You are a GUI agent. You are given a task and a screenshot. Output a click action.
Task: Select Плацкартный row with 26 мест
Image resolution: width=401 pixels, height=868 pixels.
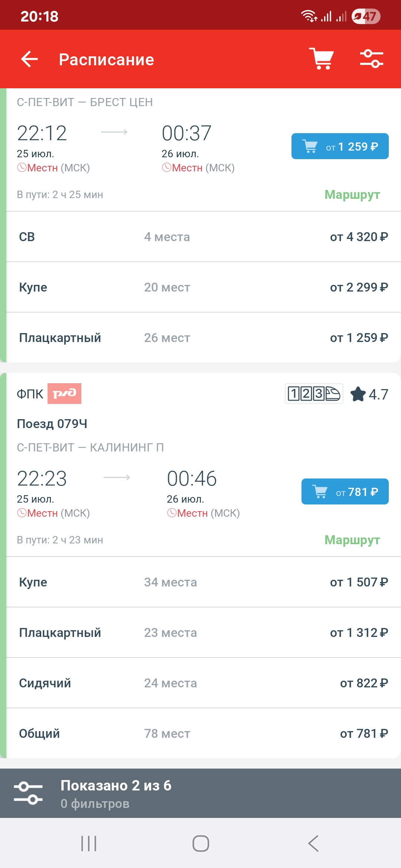203,338
